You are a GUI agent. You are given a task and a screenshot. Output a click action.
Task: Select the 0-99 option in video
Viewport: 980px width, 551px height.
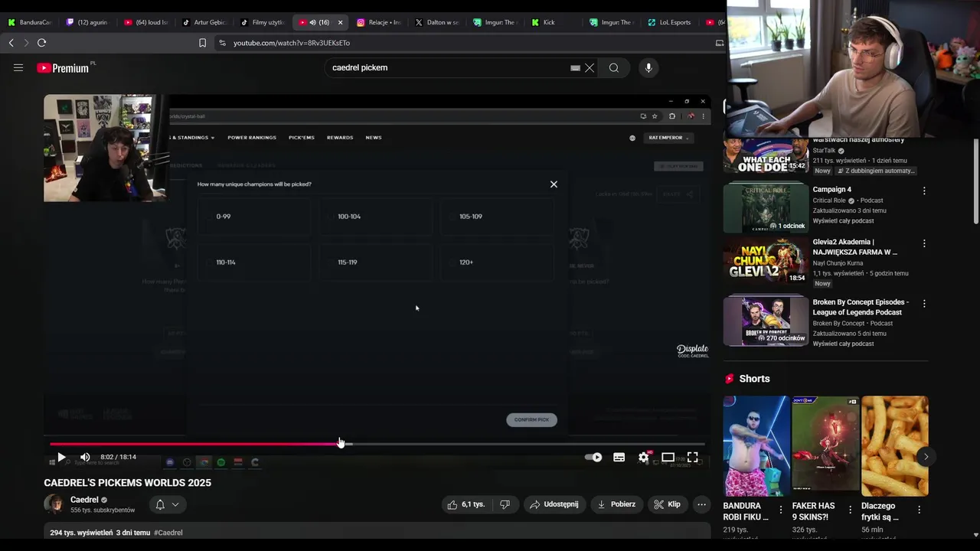(x=254, y=217)
